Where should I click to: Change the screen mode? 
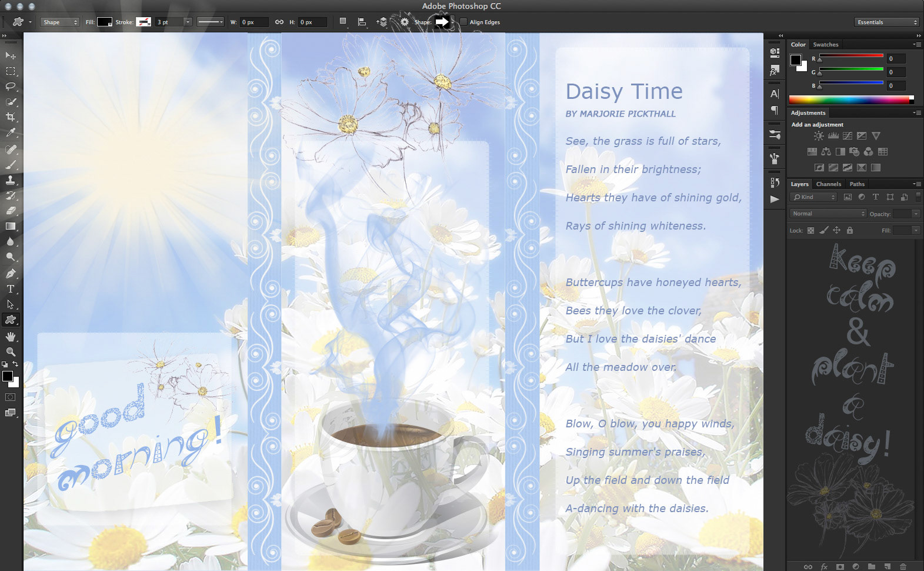(x=11, y=413)
